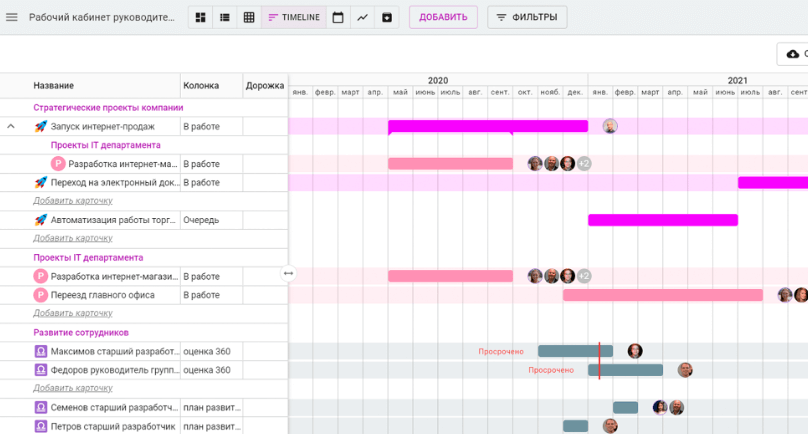
Task: Switch to the list view icon
Action: pos(225,17)
